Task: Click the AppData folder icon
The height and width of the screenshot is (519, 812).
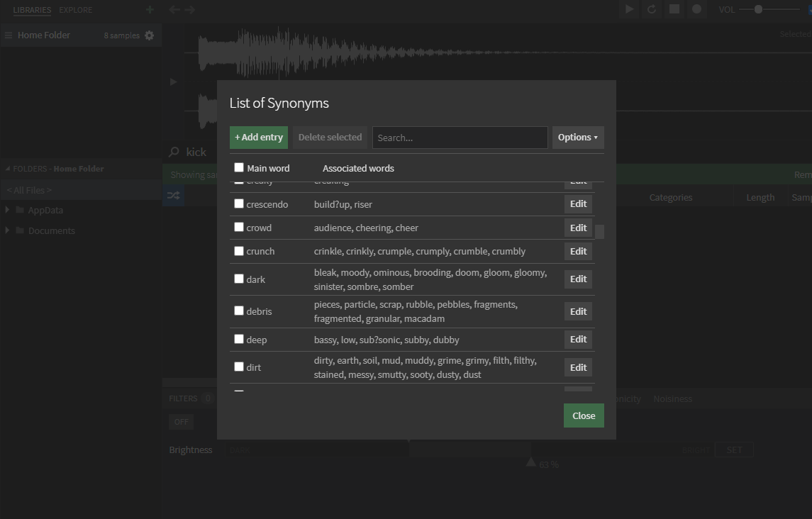Action: (x=20, y=210)
